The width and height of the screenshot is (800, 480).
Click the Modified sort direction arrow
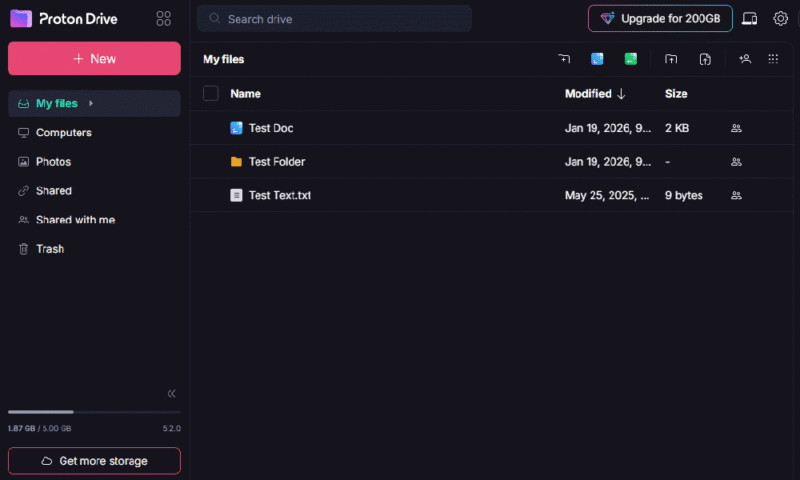(x=621, y=94)
